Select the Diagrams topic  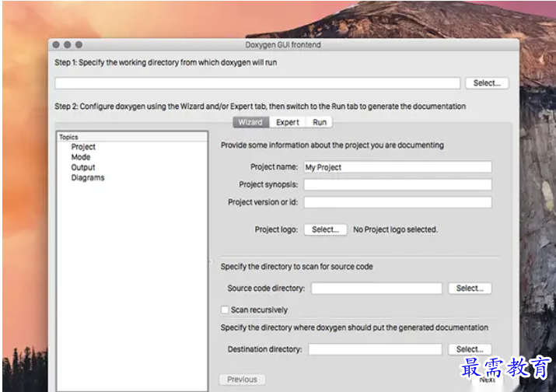88,178
